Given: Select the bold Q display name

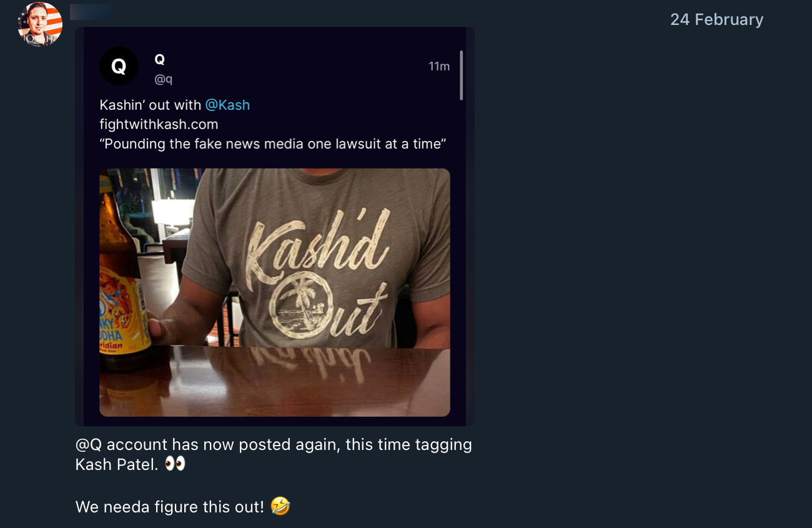Looking at the screenshot, I should (x=160, y=60).
